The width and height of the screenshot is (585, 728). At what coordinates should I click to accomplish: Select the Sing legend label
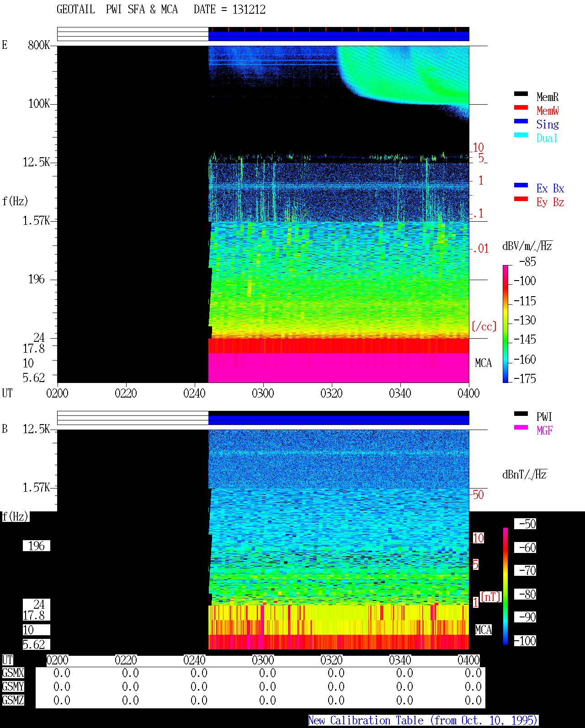548,124
